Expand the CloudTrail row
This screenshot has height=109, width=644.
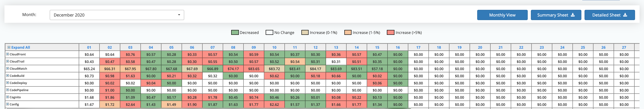[x=8, y=61]
